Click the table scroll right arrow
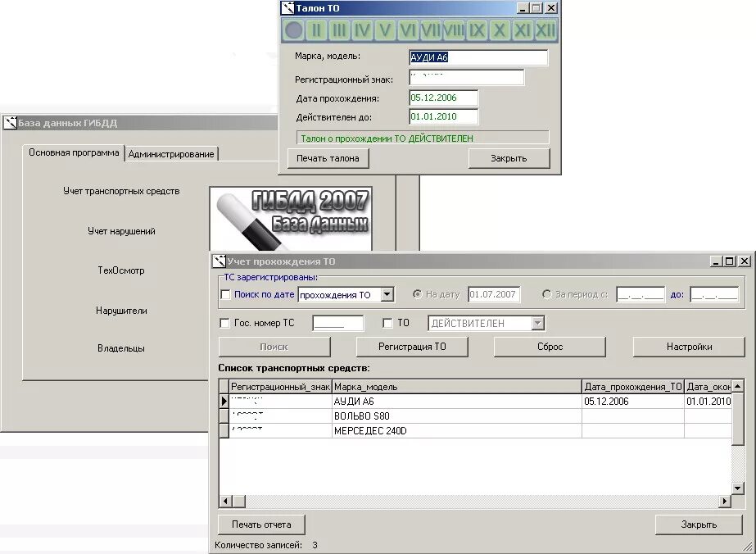Viewport: 756px width, 554px height. [x=725, y=502]
